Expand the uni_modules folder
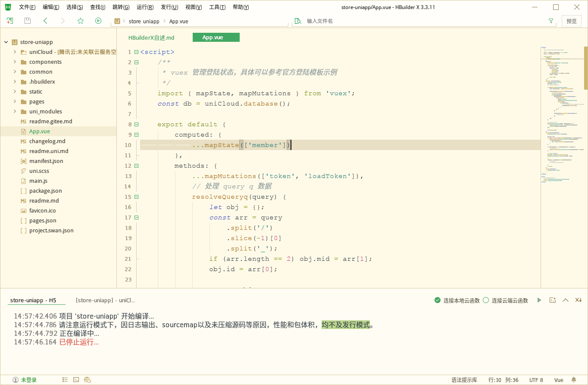The height and width of the screenshot is (385, 588). coord(15,112)
